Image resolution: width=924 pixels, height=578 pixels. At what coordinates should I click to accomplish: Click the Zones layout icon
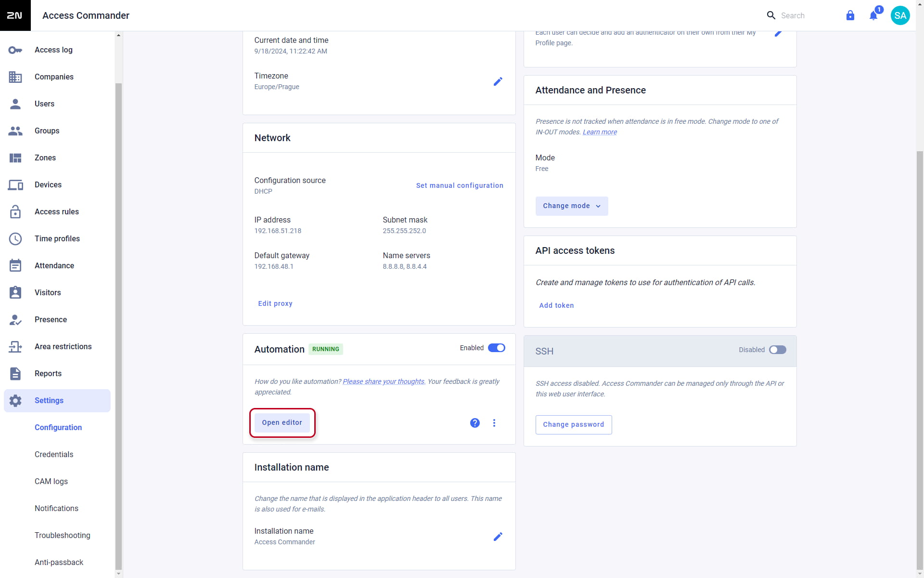coord(15,158)
